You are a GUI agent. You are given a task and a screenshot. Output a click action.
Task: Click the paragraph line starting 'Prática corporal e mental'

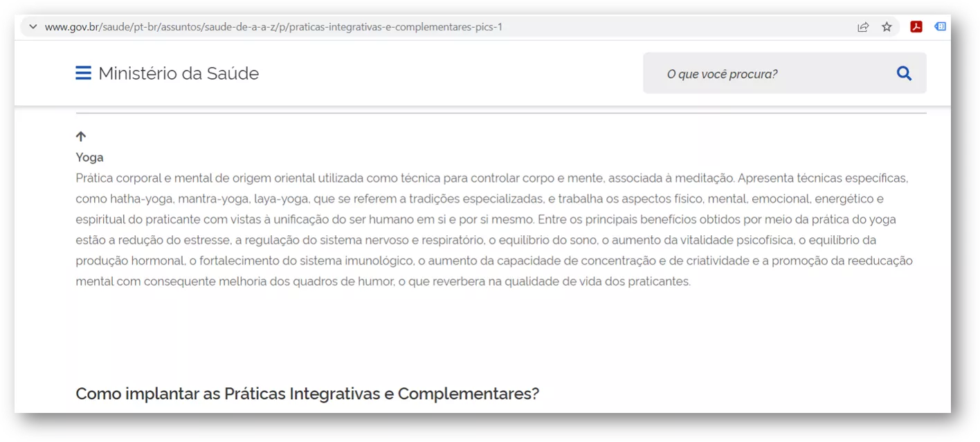pos(491,178)
